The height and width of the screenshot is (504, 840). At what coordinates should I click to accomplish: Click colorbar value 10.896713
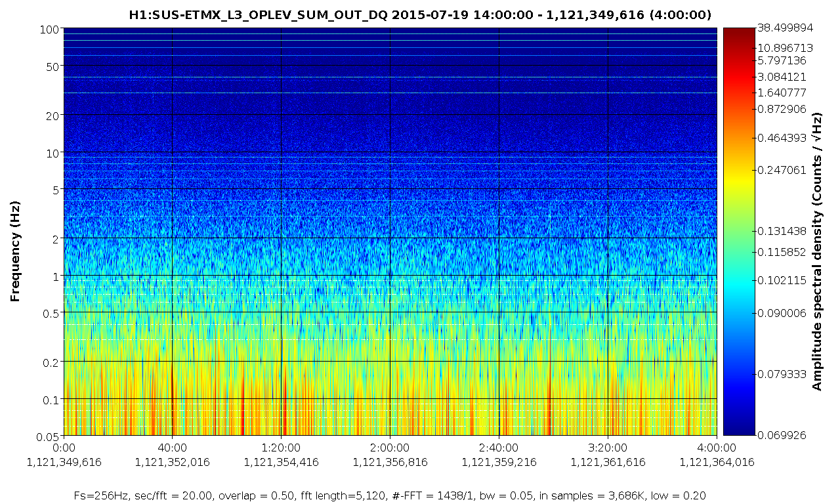(786, 49)
